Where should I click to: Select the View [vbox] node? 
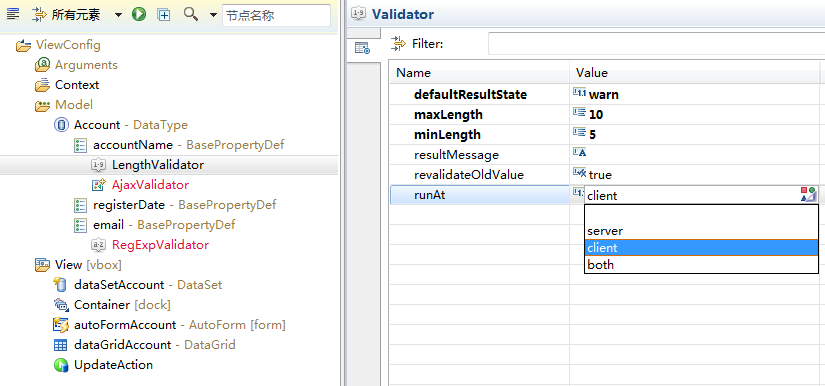[88, 265]
